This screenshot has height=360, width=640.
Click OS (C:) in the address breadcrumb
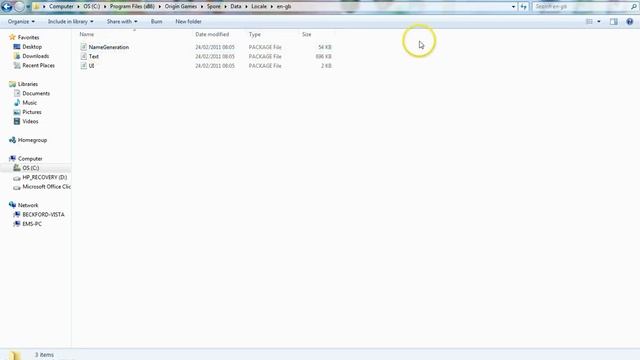[x=91, y=7]
